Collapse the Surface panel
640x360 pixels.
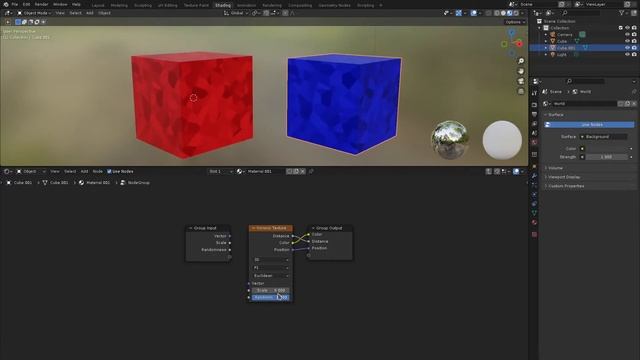pos(556,115)
